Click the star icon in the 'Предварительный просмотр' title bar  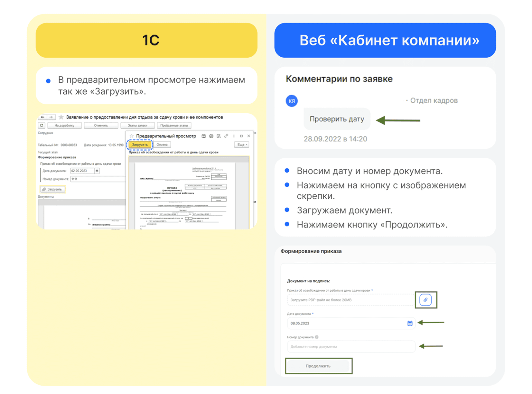(132, 136)
